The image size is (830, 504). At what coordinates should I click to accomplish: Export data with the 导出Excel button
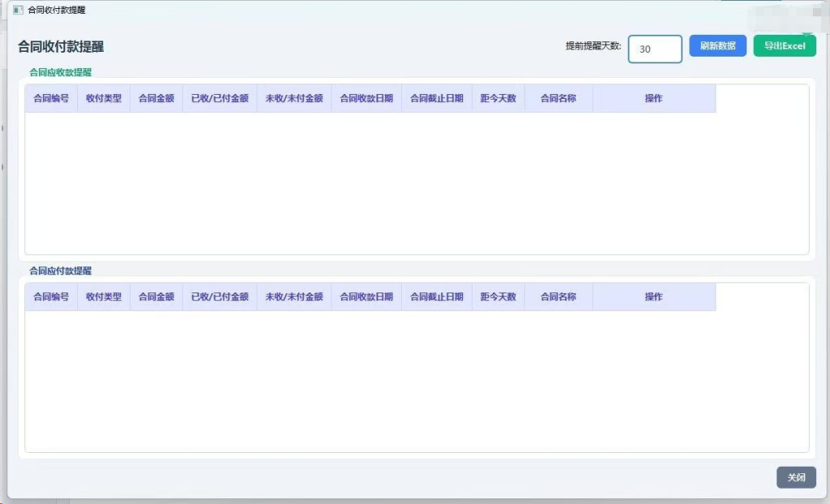pos(784,46)
